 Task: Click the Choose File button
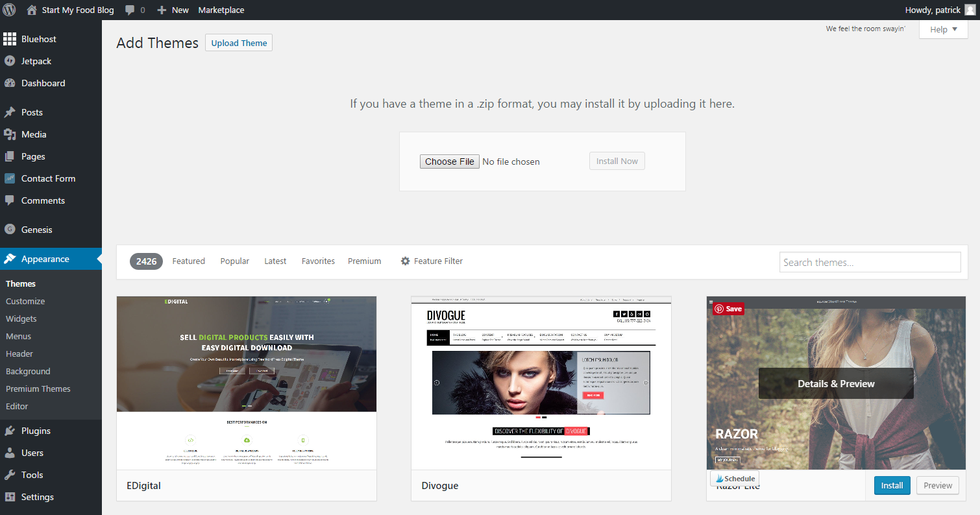(450, 162)
